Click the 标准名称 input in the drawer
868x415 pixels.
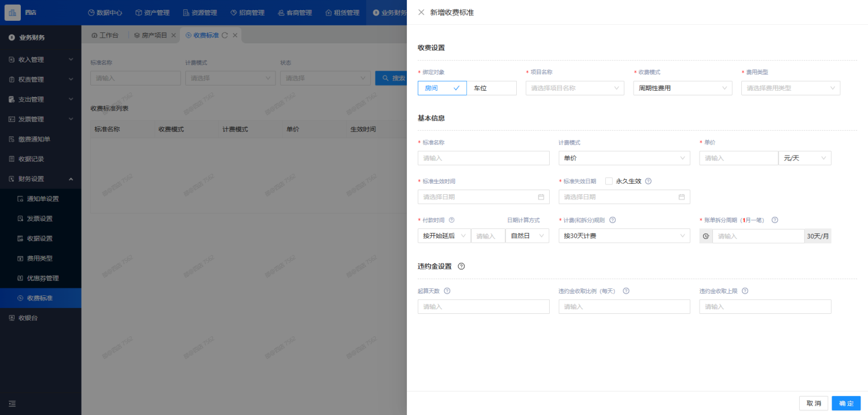tap(484, 158)
